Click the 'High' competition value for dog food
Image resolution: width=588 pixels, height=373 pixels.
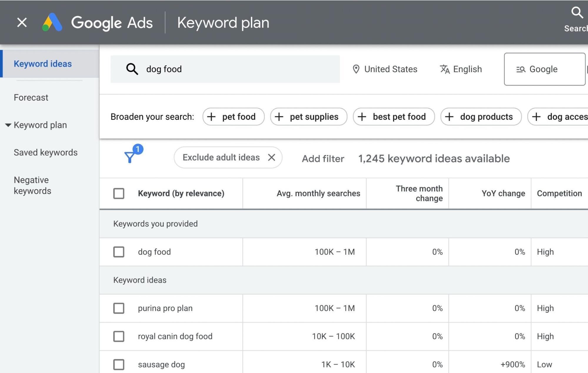[x=545, y=252]
